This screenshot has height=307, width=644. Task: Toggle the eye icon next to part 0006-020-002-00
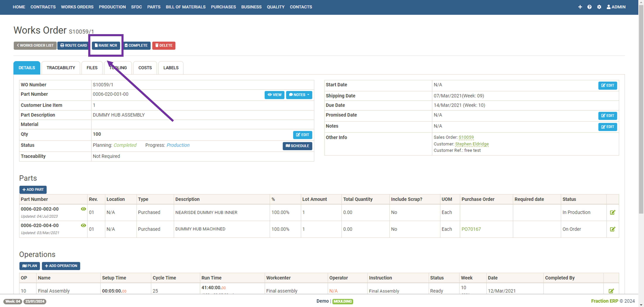click(x=83, y=209)
